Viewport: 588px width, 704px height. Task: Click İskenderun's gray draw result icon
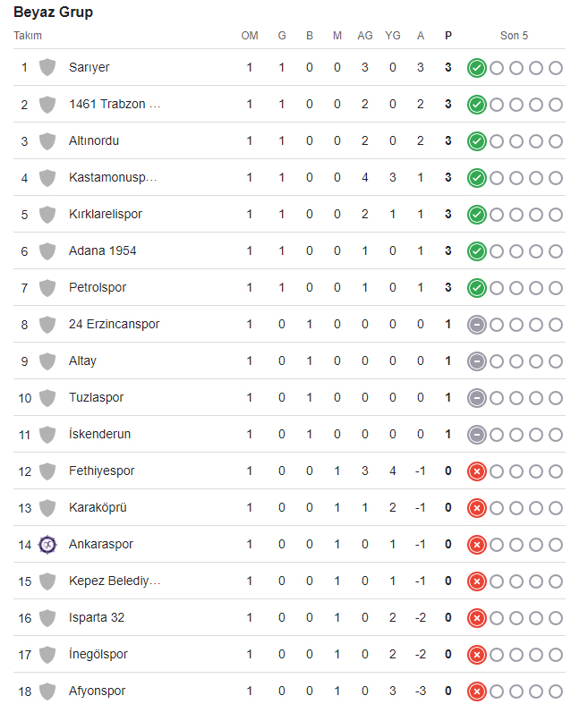[x=477, y=435]
